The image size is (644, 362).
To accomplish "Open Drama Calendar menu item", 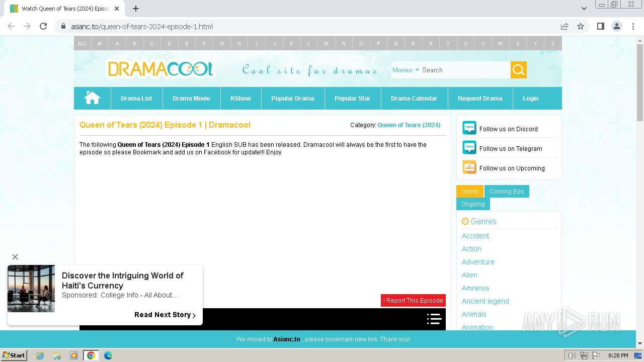I will point(414,98).
